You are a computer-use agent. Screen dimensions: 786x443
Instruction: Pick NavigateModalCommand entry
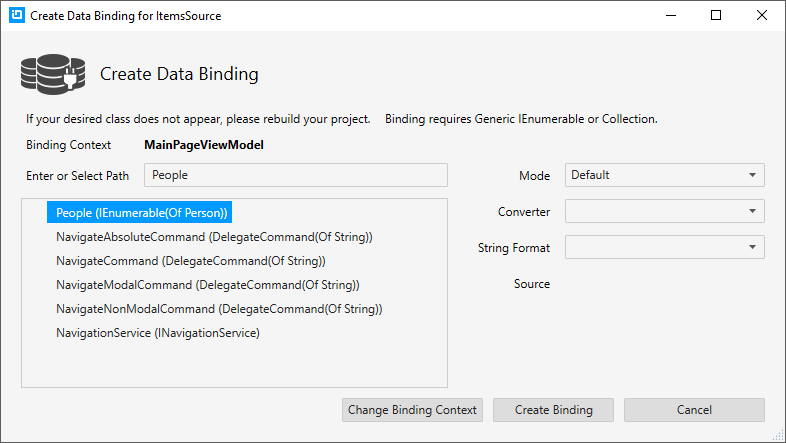[x=207, y=285]
